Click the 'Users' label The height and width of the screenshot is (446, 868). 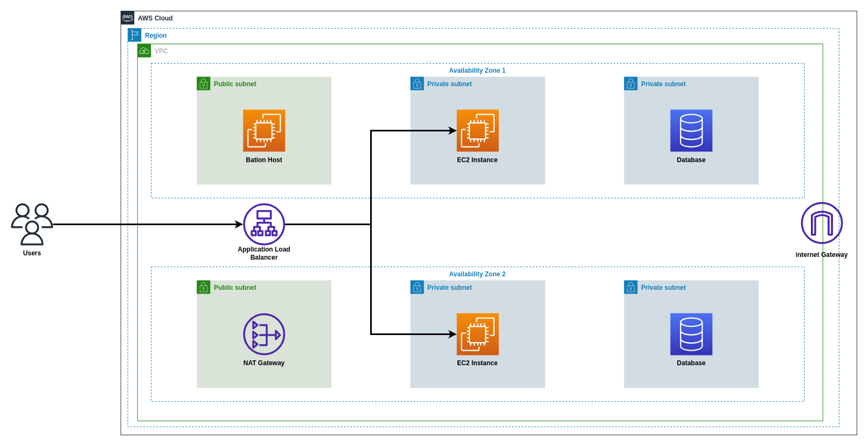click(x=32, y=253)
